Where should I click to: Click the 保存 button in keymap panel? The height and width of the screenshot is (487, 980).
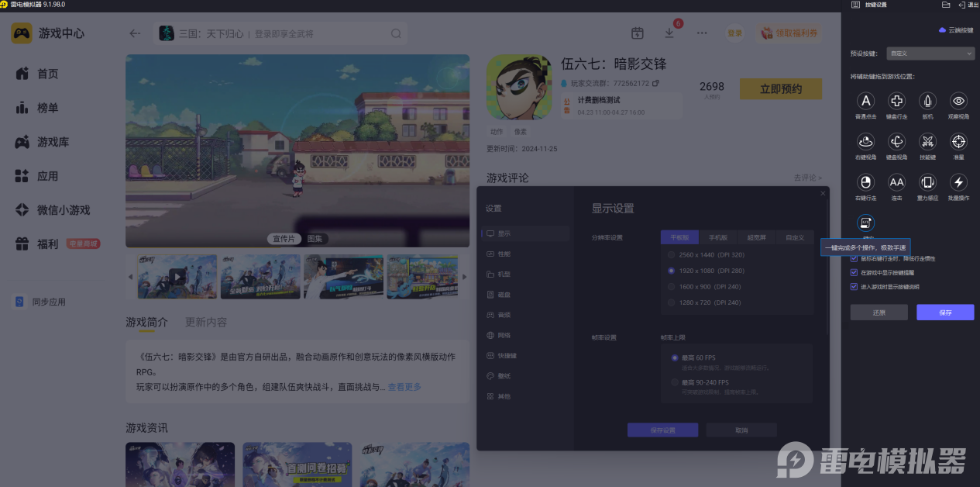(945, 313)
